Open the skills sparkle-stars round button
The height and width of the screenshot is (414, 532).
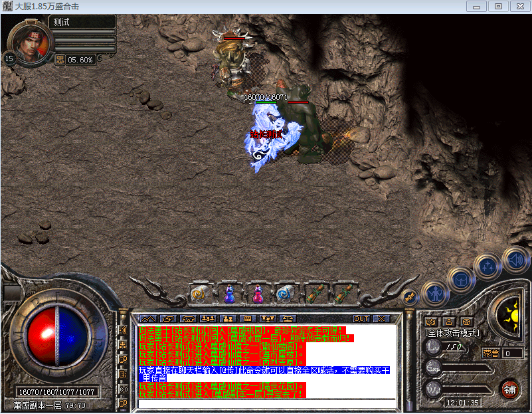(488, 266)
